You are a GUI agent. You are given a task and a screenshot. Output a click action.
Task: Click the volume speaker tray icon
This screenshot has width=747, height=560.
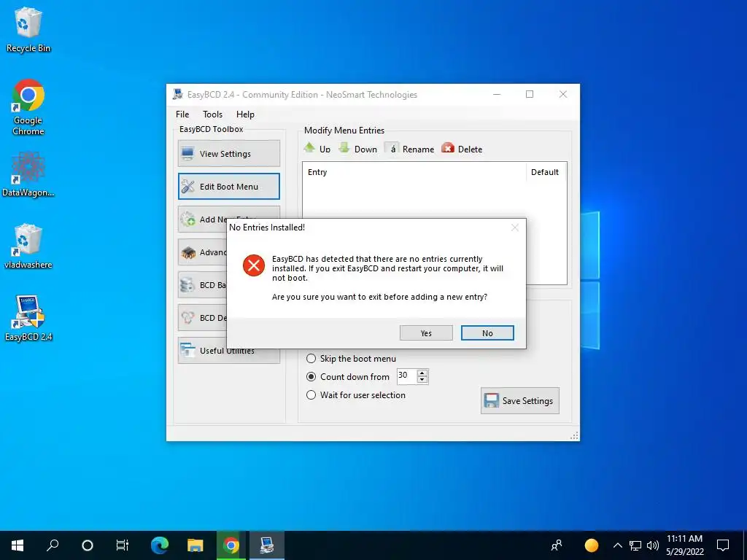coord(653,545)
